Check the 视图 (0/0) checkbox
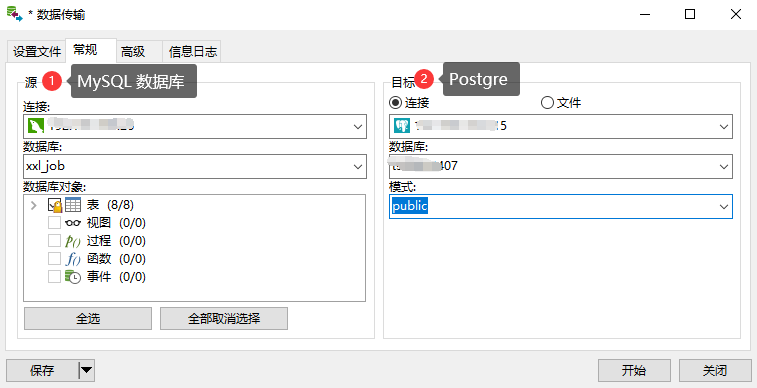 pos(54,223)
